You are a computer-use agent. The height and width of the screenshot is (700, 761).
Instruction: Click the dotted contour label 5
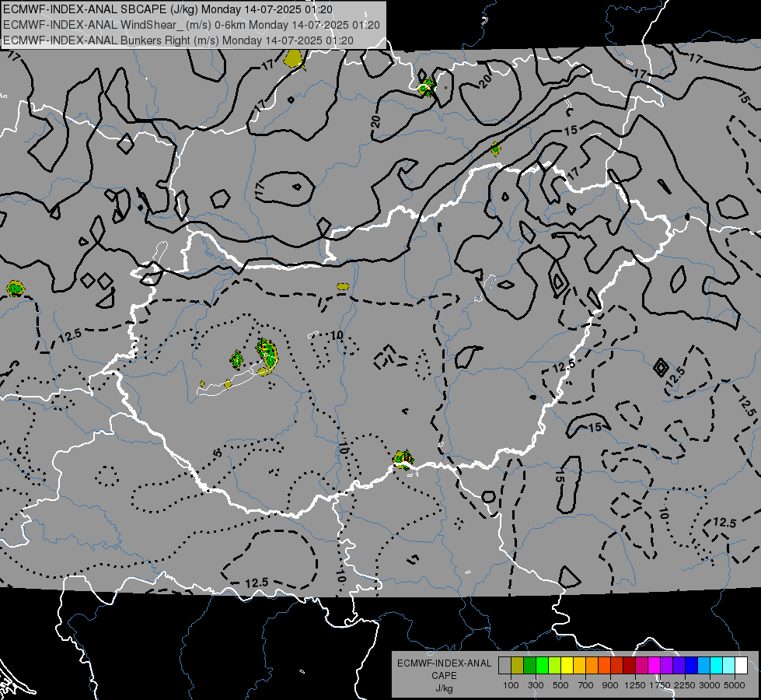coord(218,453)
